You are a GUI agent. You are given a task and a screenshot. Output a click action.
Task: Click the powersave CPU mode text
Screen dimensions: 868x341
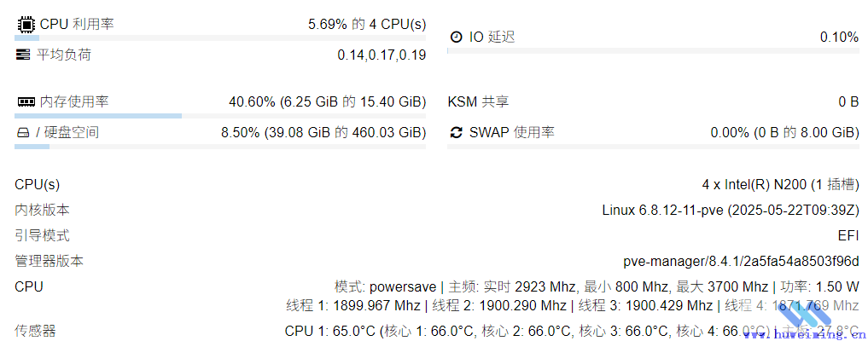(x=403, y=286)
